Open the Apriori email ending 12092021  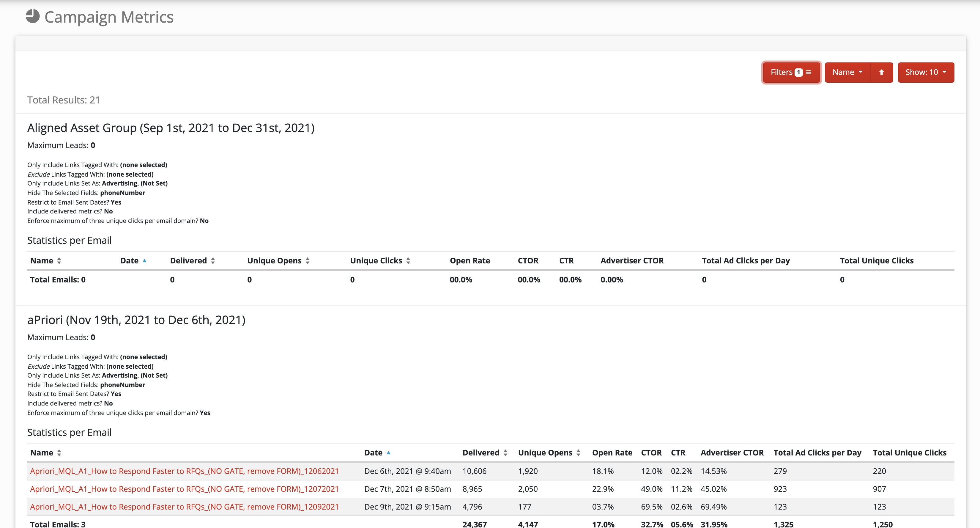coord(184,507)
